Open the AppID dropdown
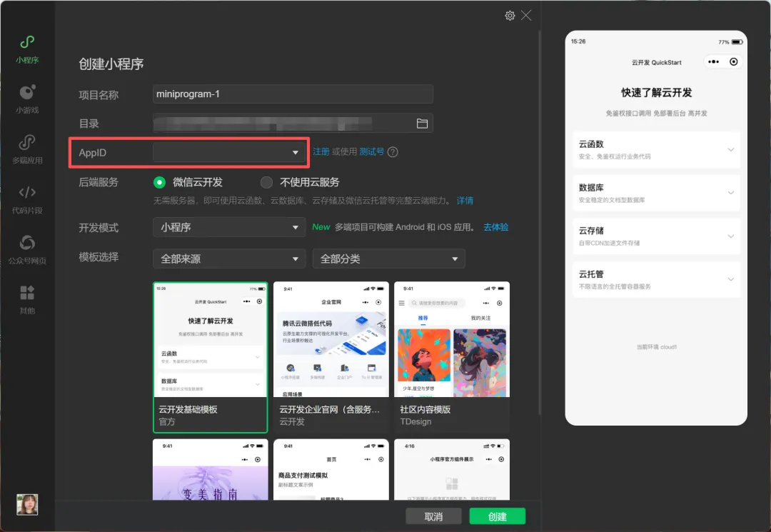Screen dimensions: 771x532 click(228, 152)
